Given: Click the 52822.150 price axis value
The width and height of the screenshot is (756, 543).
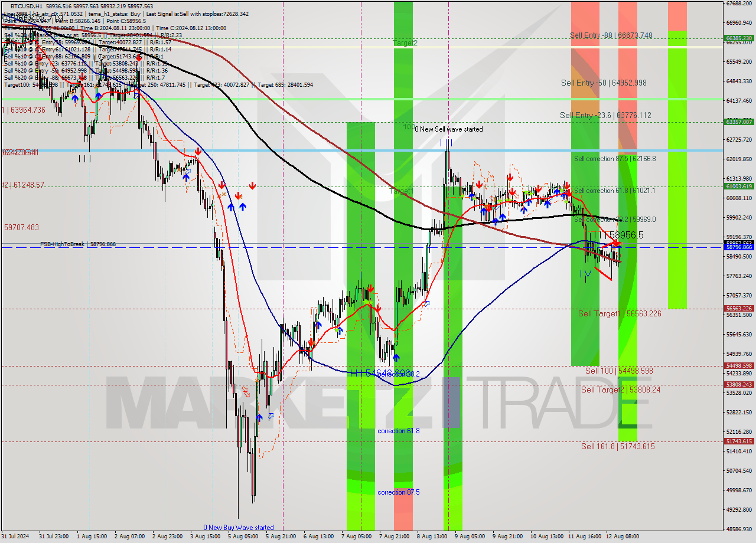Looking at the screenshot, I should click(x=739, y=413).
